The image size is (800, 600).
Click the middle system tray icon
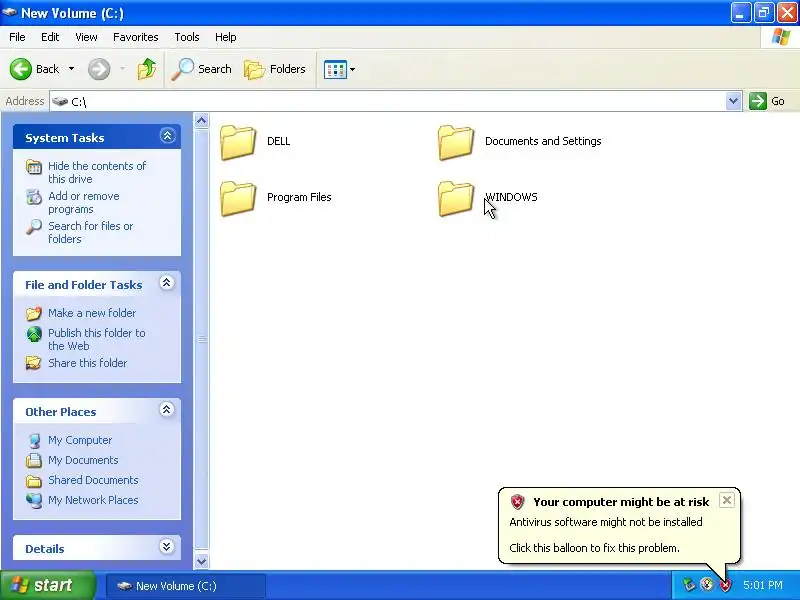[707, 585]
